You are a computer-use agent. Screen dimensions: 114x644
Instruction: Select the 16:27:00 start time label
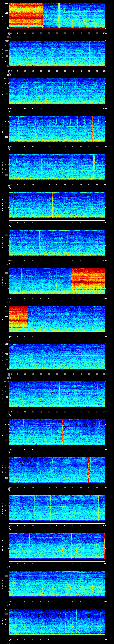pos(9,450)
